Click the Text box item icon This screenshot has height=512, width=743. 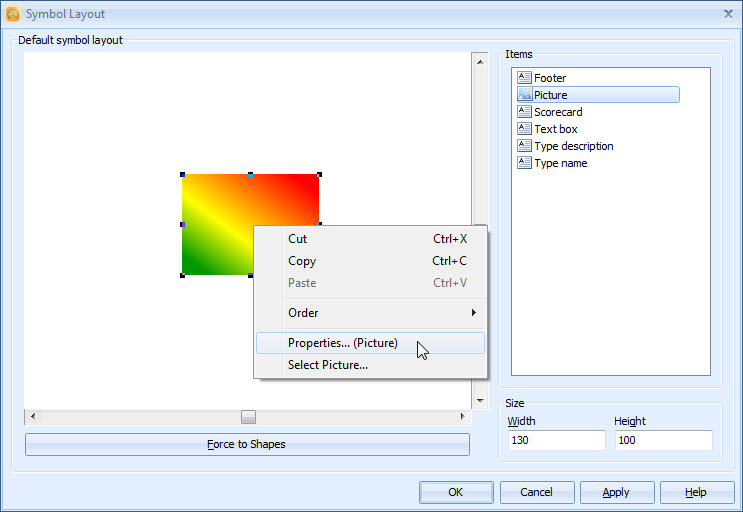pyautogui.click(x=524, y=129)
